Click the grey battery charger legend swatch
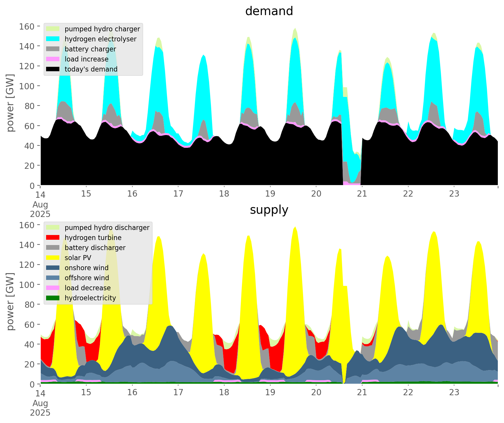The width and height of the screenshot is (504, 423). coord(53,49)
